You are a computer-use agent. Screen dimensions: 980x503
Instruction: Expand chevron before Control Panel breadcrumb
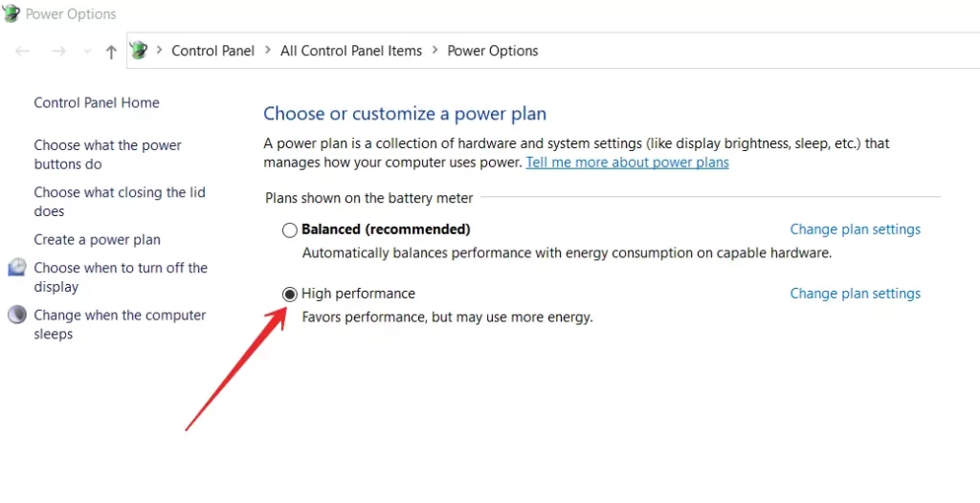[x=160, y=51]
